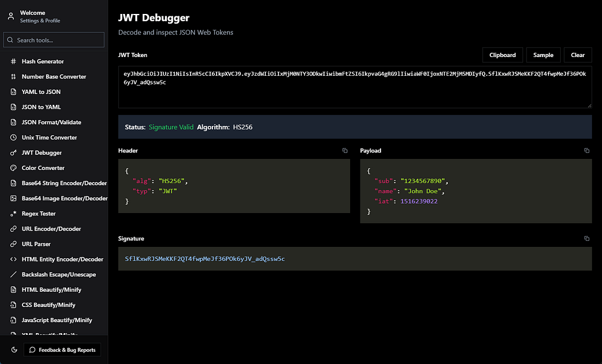Paste a token using the Clipboard button
Image resolution: width=602 pixels, height=364 pixels.
coord(502,55)
